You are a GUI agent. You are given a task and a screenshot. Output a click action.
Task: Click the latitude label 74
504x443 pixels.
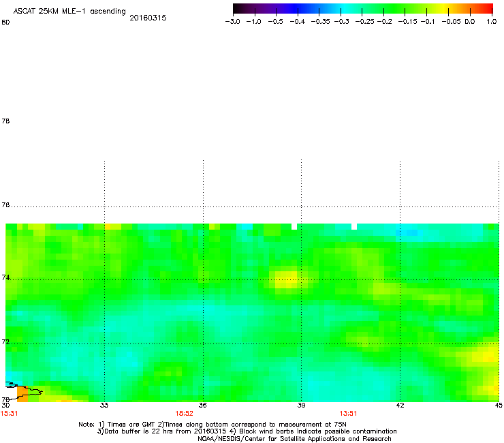coord(5,277)
